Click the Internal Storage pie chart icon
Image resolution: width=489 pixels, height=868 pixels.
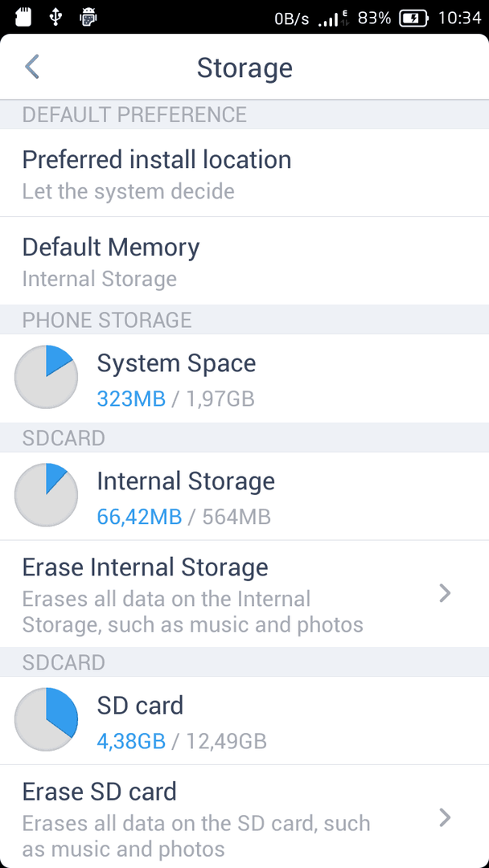pos(47,495)
